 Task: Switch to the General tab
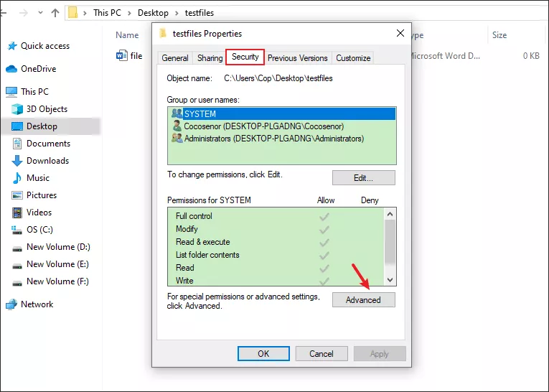[x=175, y=58]
